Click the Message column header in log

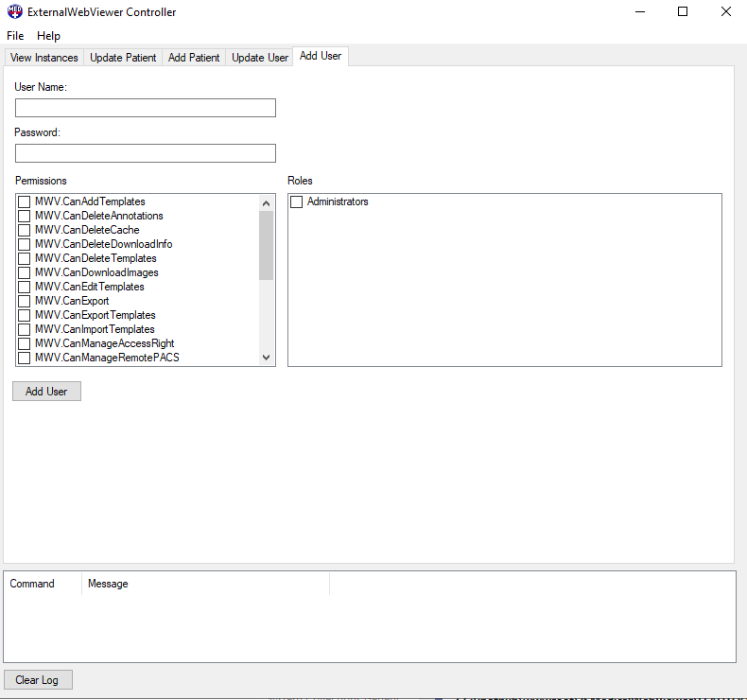click(205, 584)
